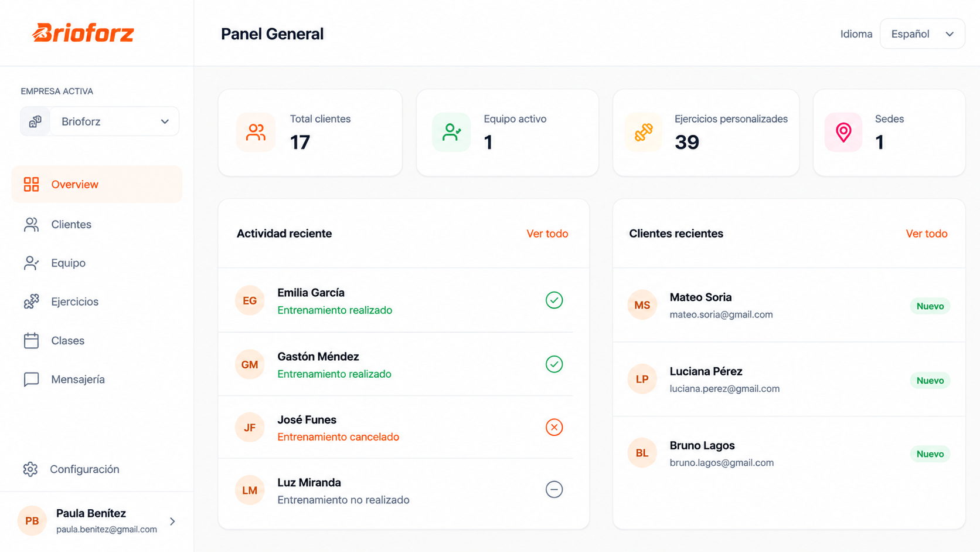This screenshot has height=552, width=980.
Task: Click the Nuevo badge for Mateo Soria
Action: click(930, 306)
